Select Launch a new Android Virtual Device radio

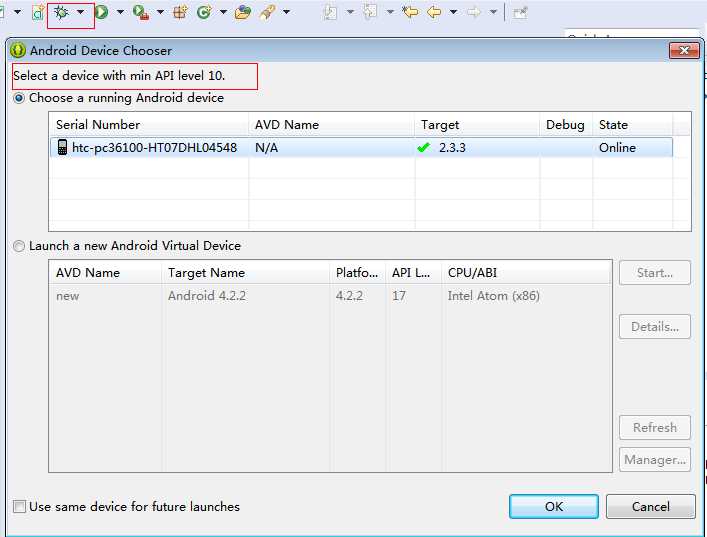pos(19,246)
